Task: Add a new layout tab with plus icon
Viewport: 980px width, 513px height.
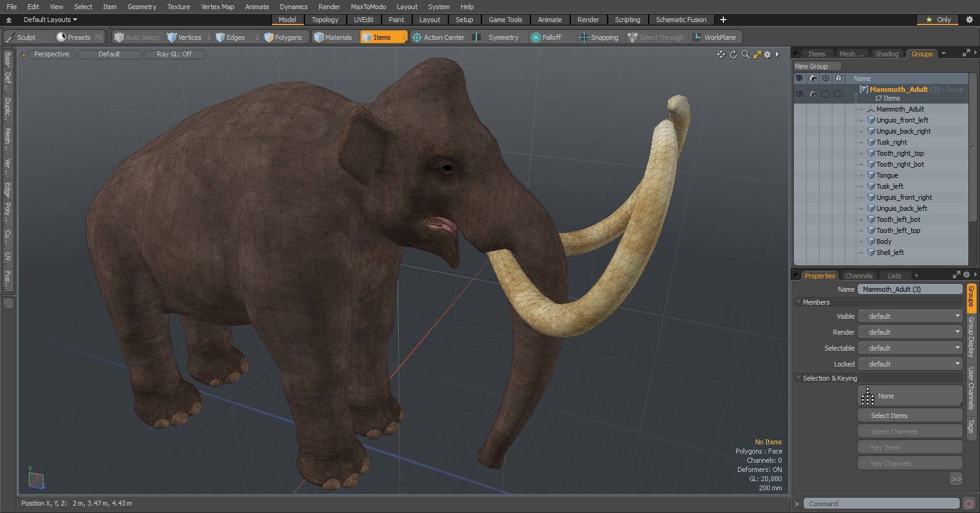Action: [x=723, y=20]
